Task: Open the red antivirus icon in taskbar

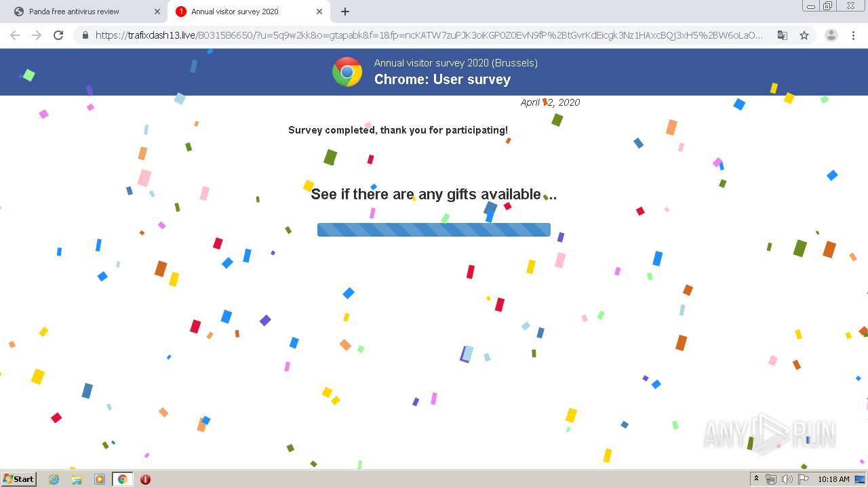Action: [x=145, y=479]
